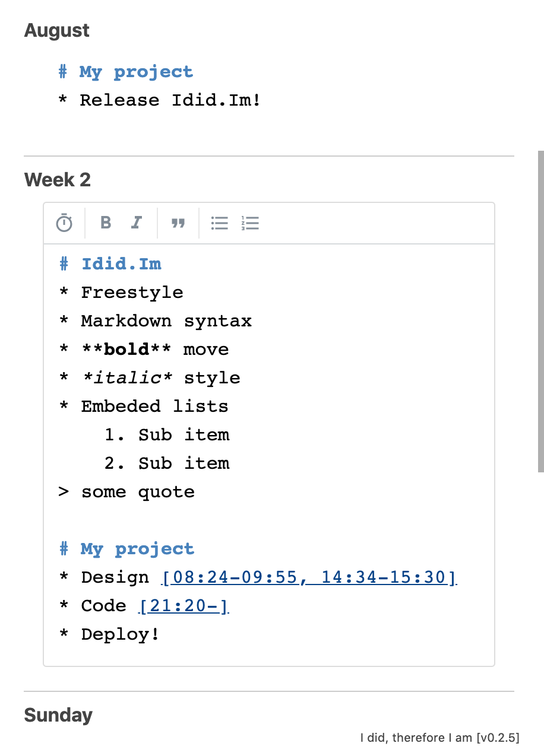Click the [21:20-] time tracker link

tap(184, 606)
